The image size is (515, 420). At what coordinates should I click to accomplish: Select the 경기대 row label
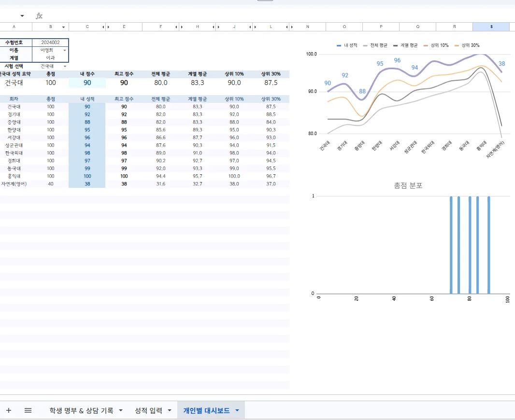point(14,114)
